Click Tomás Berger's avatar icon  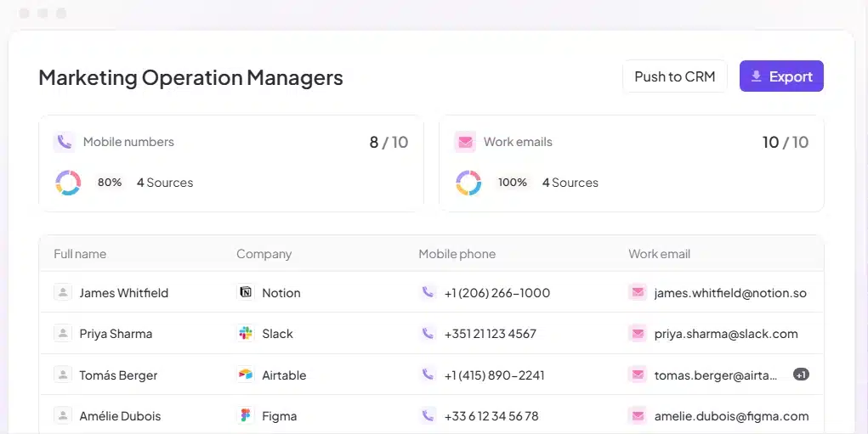click(63, 375)
